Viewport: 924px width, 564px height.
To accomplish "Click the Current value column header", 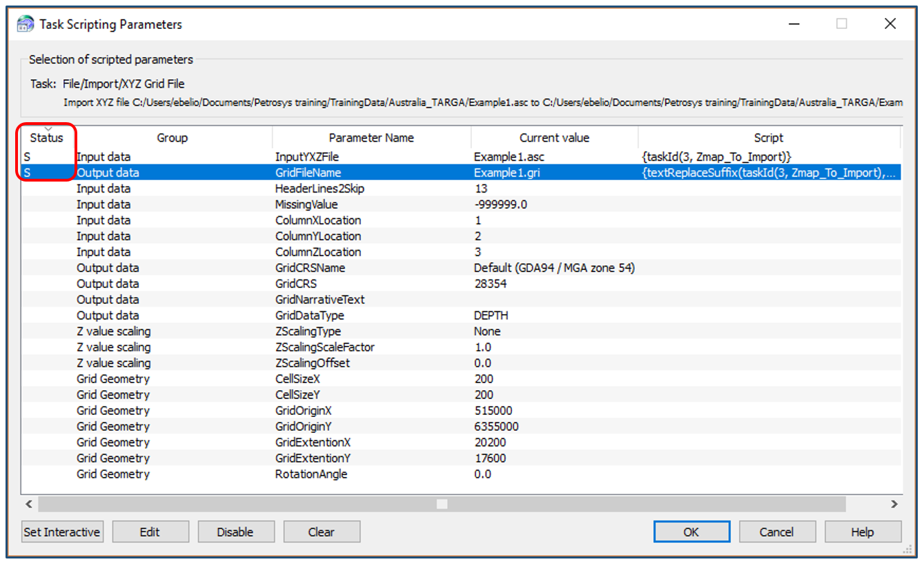I will [x=554, y=137].
